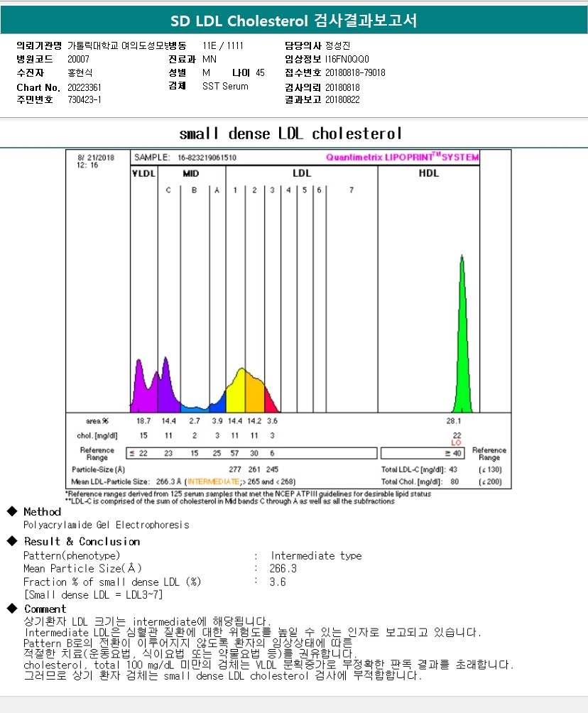Click the diamond bullet beside Comment

click(x=11, y=609)
